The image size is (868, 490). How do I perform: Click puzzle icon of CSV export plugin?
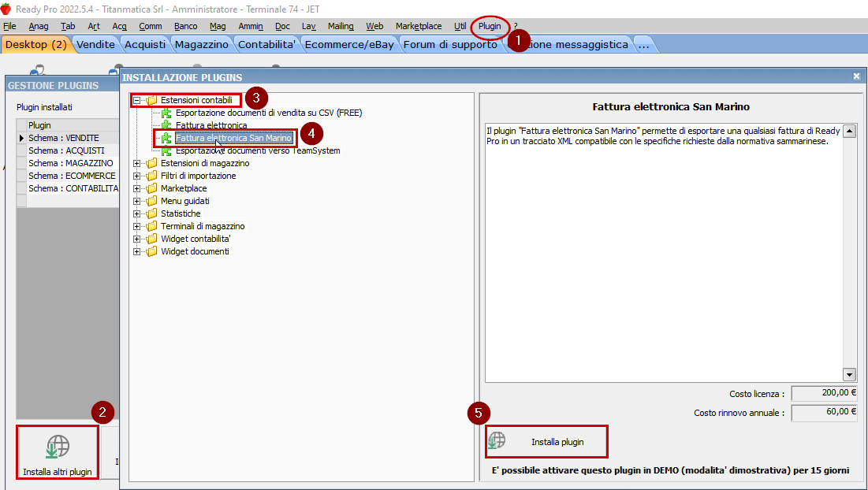[x=166, y=113]
